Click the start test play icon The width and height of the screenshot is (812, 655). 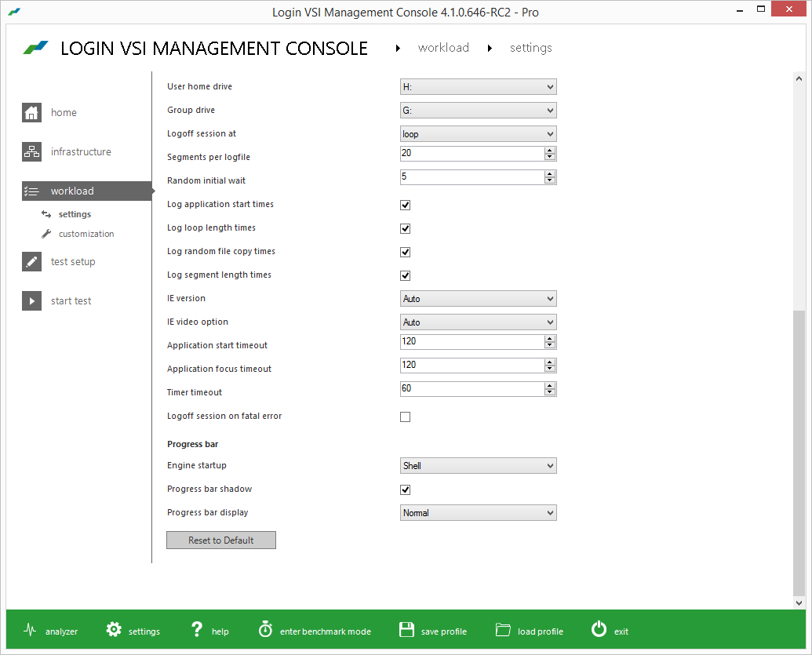(31, 301)
